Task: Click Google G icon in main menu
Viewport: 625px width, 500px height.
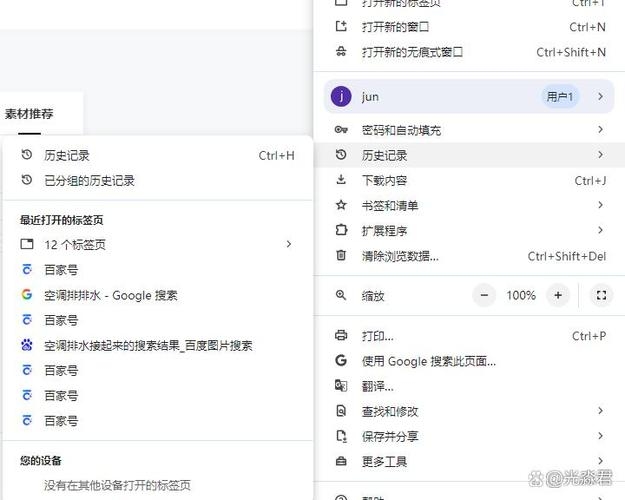Action: click(x=341, y=360)
